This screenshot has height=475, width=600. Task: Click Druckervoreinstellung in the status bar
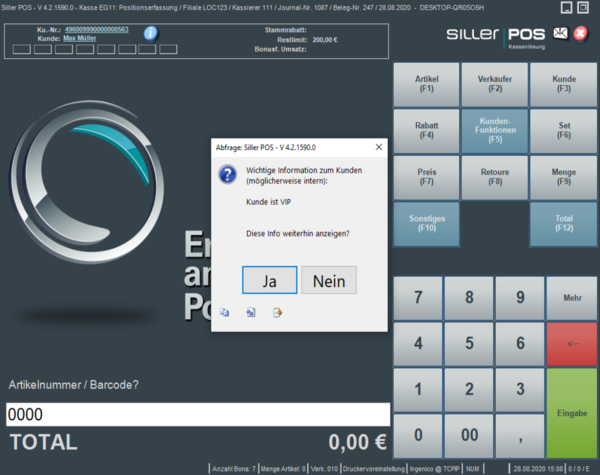tap(375, 468)
